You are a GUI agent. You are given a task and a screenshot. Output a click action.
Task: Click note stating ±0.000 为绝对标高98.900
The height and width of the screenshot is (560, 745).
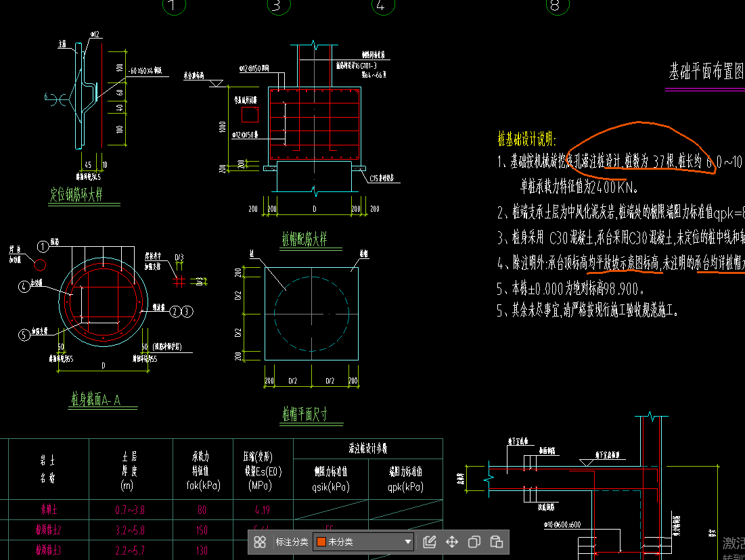pos(570,288)
